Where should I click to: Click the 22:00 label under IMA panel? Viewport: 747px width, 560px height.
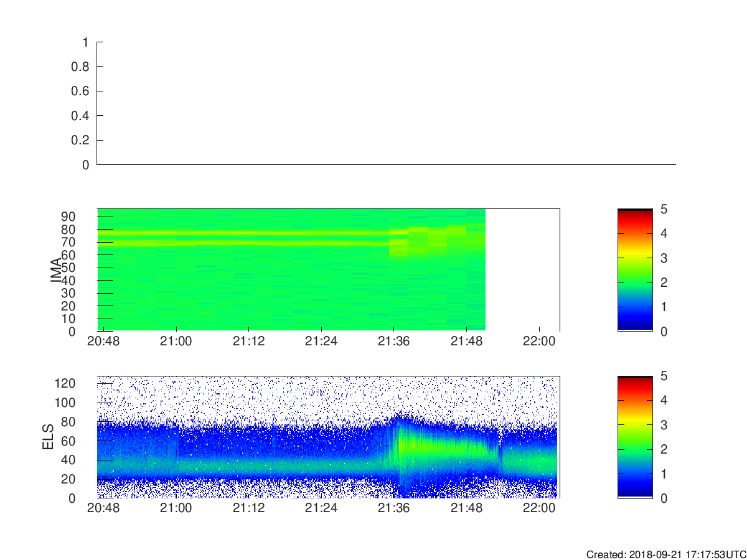tap(538, 342)
